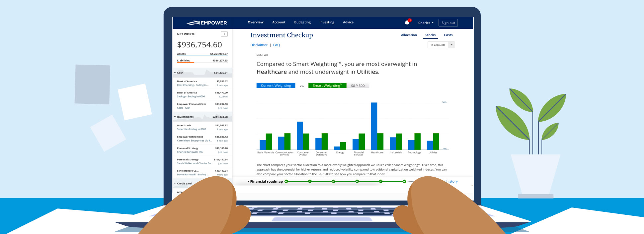The height and width of the screenshot is (234, 644).
Task: Click the green Energy smart weighting bar
Action: pos(343,146)
